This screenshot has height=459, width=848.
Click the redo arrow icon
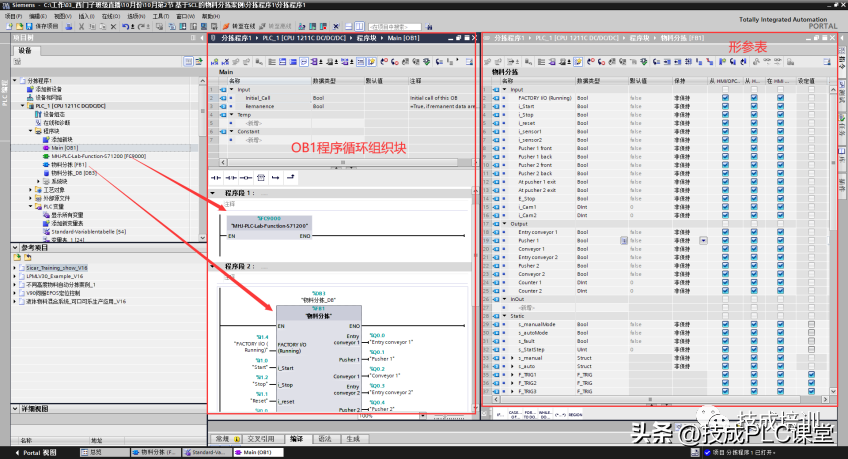(x=142, y=26)
